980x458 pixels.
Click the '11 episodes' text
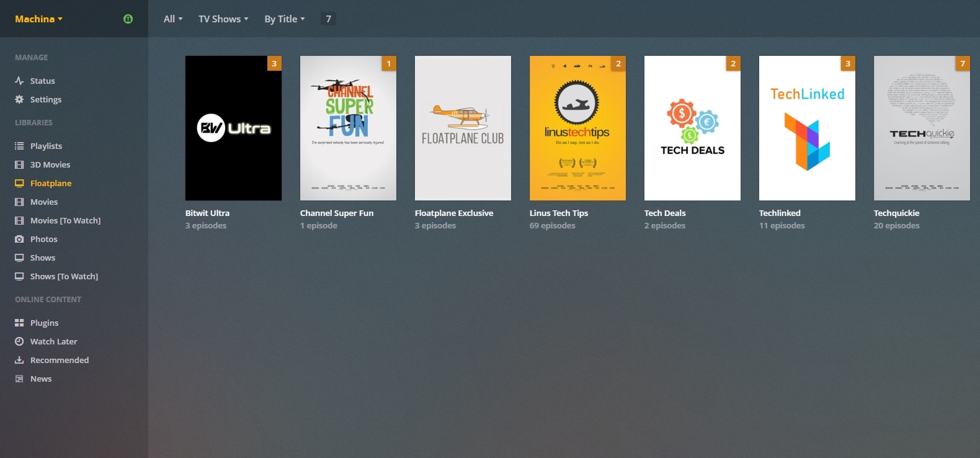point(782,225)
